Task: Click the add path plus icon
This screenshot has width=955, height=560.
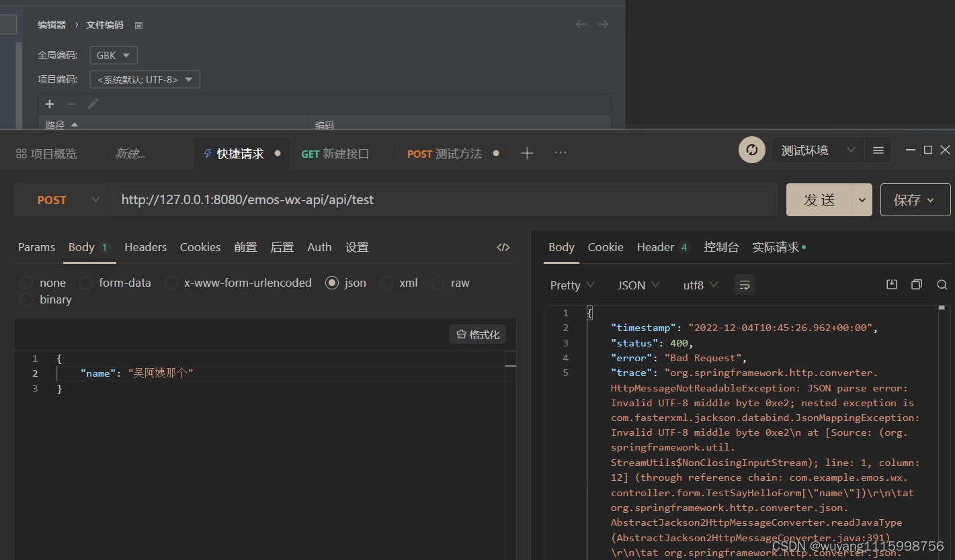Action: (49, 104)
